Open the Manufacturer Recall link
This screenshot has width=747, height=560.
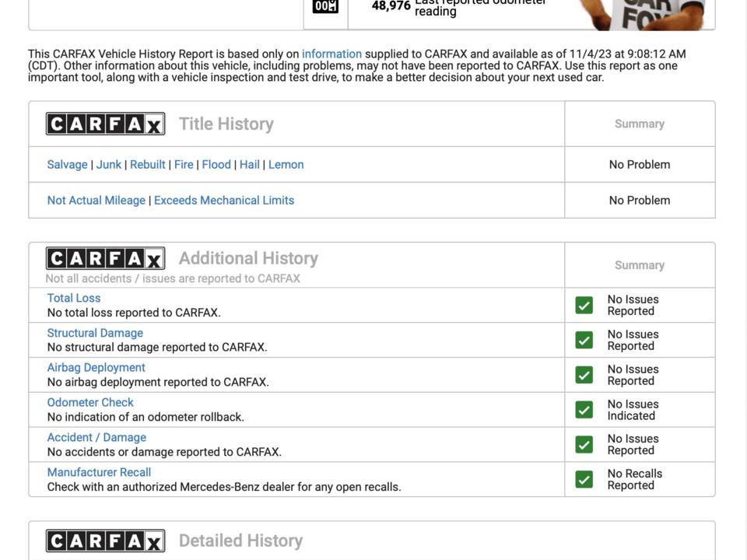point(99,472)
